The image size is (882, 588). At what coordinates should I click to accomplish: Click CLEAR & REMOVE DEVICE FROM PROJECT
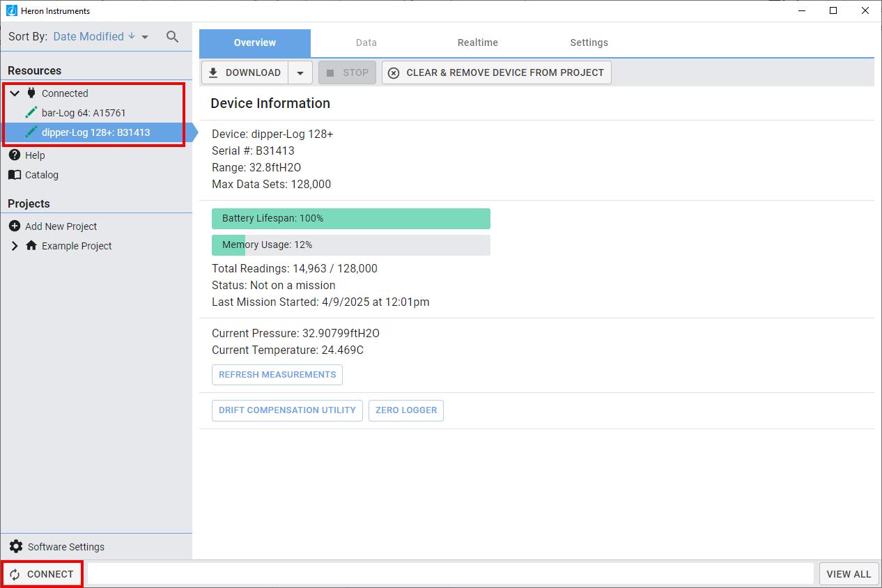497,72
